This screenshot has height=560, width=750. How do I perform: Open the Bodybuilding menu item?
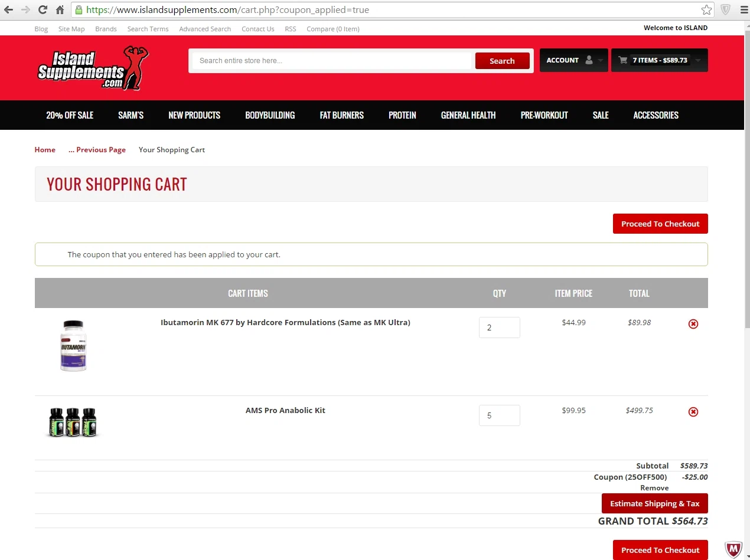270,115
